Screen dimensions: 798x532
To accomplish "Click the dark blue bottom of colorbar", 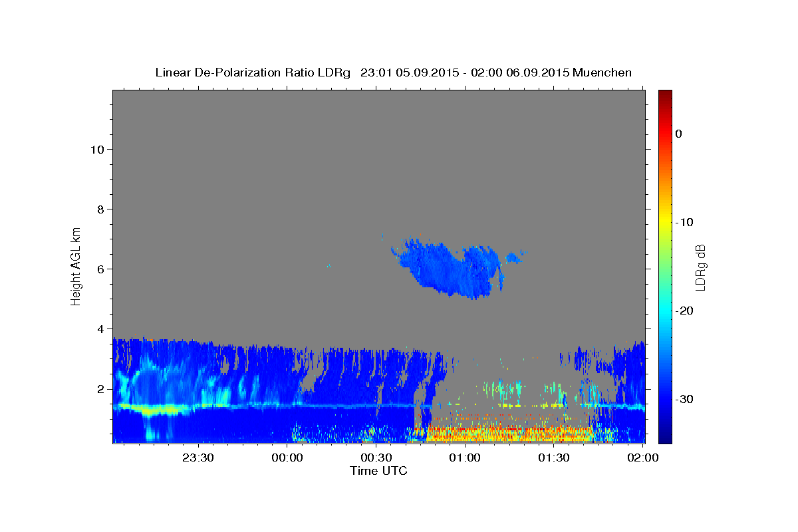I will click(665, 438).
